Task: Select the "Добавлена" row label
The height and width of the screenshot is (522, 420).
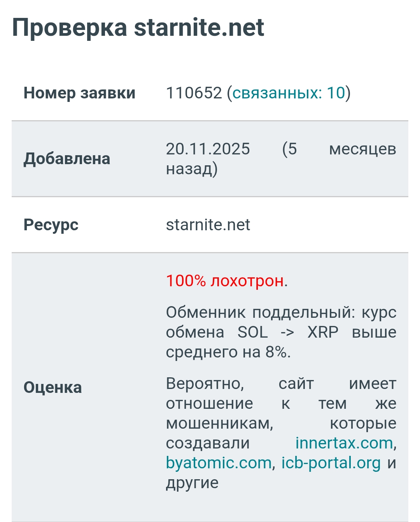Action: tap(67, 159)
